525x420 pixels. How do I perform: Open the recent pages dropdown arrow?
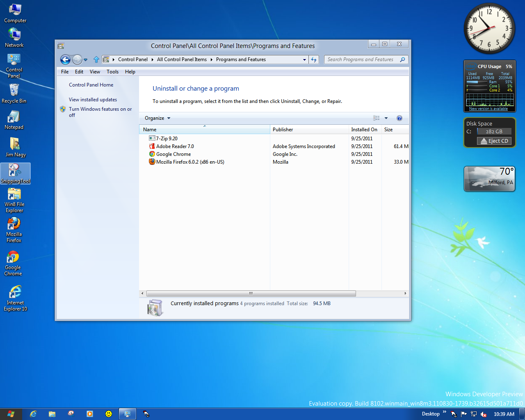pyautogui.click(x=85, y=60)
